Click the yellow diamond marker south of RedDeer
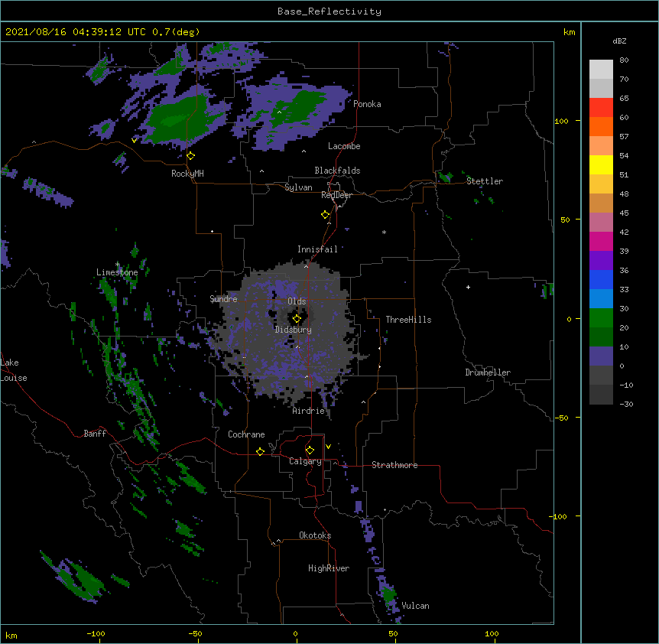The height and width of the screenshot is (644, 659). pos(326,215)
